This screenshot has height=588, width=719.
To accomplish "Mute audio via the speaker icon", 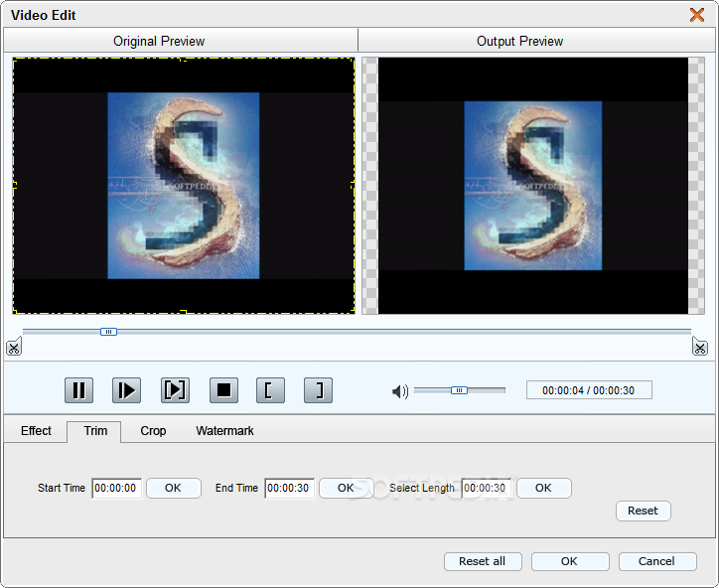I will [400, 391].
